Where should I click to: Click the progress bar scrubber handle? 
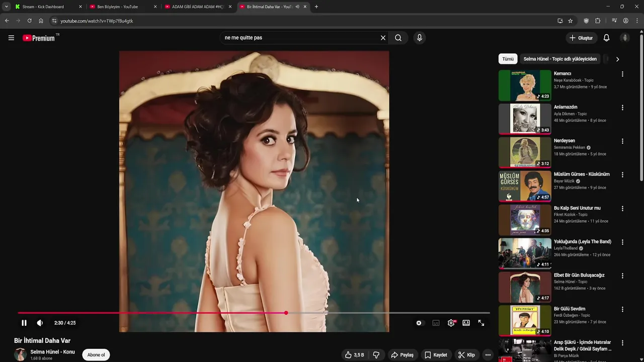point(286,313)
